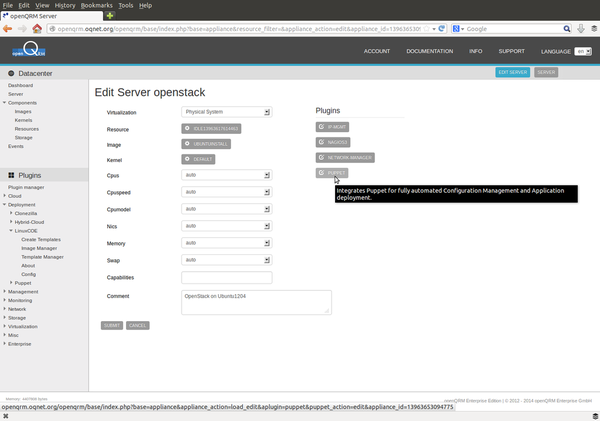Collapse the LinuxCOE tree node
The width and height of the screenshot is (600, 421).
point(11,230)
